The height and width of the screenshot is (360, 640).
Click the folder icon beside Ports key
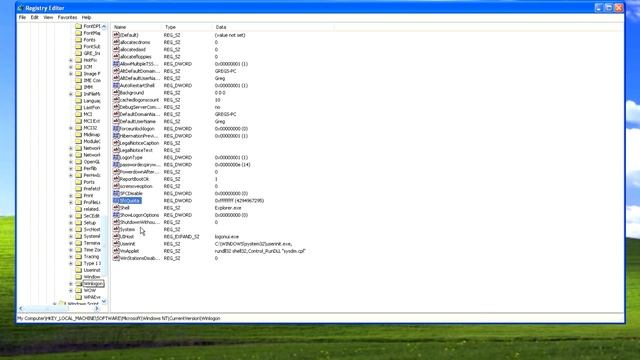(x=79, y=182)
